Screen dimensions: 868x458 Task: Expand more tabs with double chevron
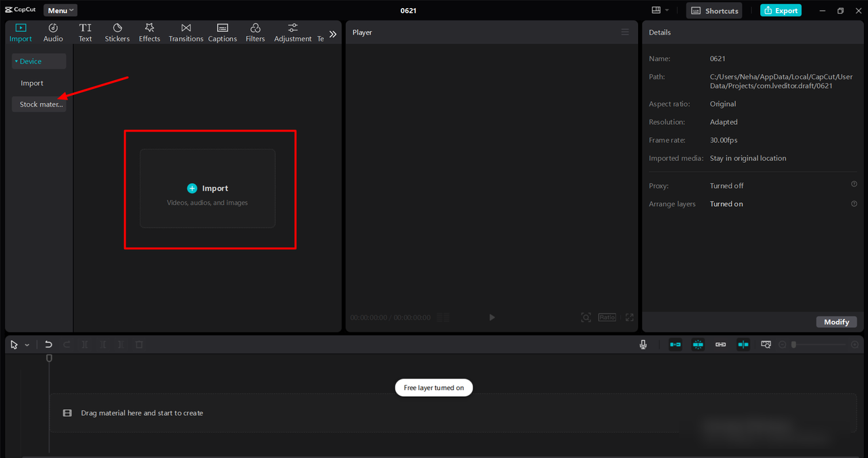[x=332, y=34]
